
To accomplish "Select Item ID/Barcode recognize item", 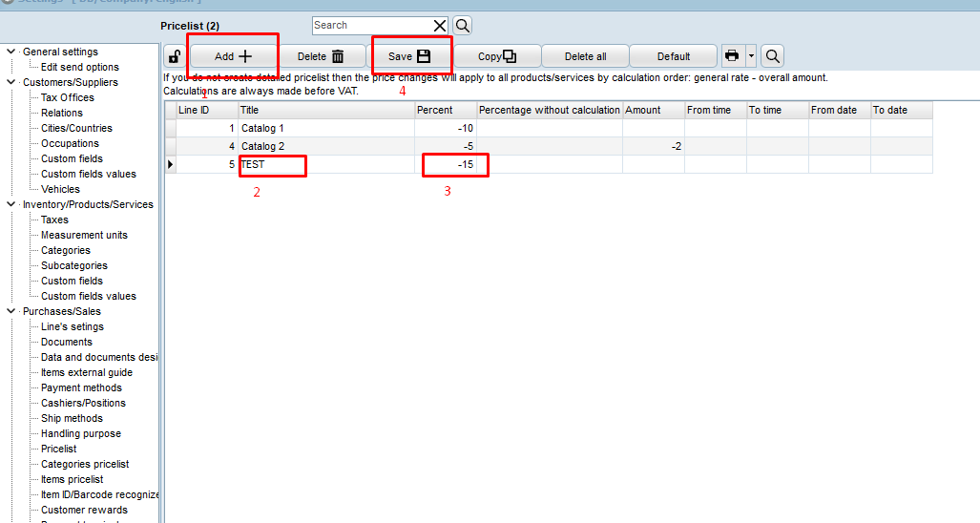I will click(98, 495).
